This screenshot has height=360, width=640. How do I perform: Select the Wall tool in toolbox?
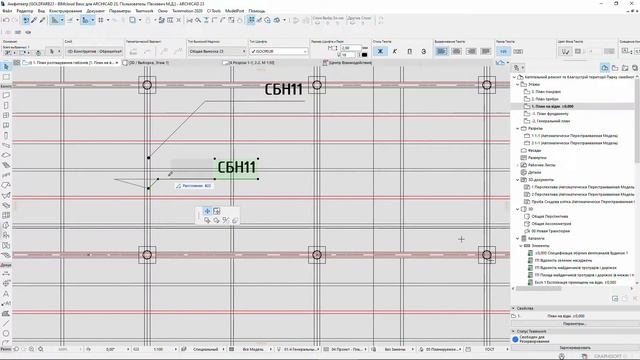[x=6, y=95]
